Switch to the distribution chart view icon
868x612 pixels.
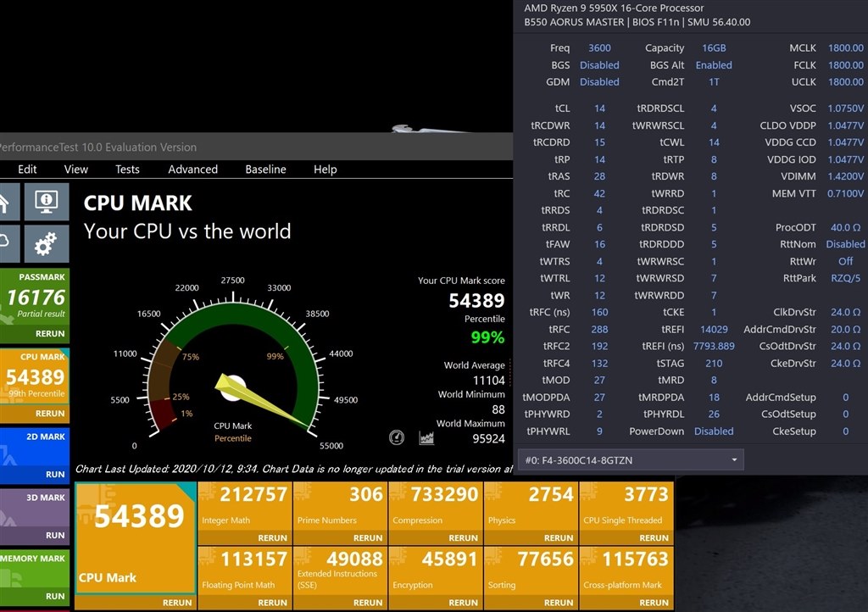pos(426,437)
